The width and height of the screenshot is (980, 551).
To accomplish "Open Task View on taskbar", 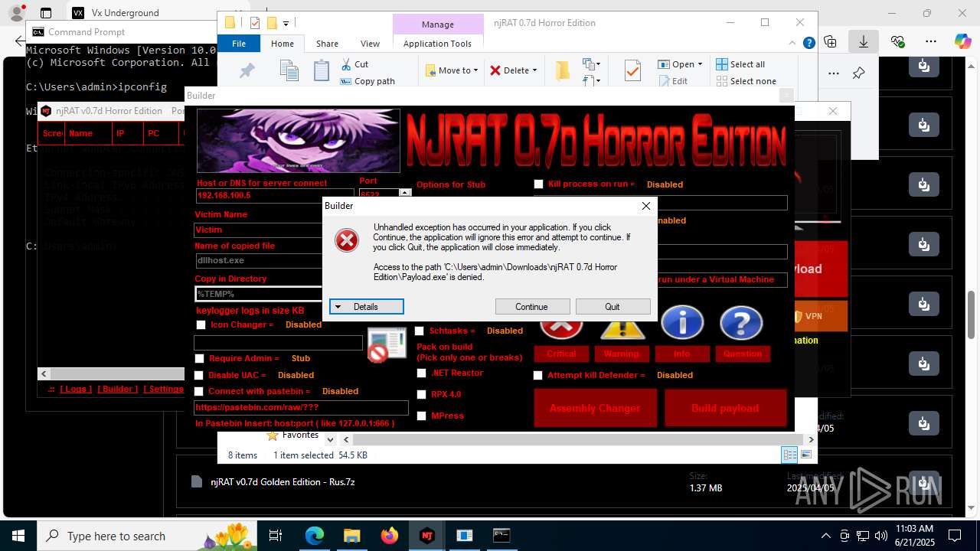I will [276, 536].
